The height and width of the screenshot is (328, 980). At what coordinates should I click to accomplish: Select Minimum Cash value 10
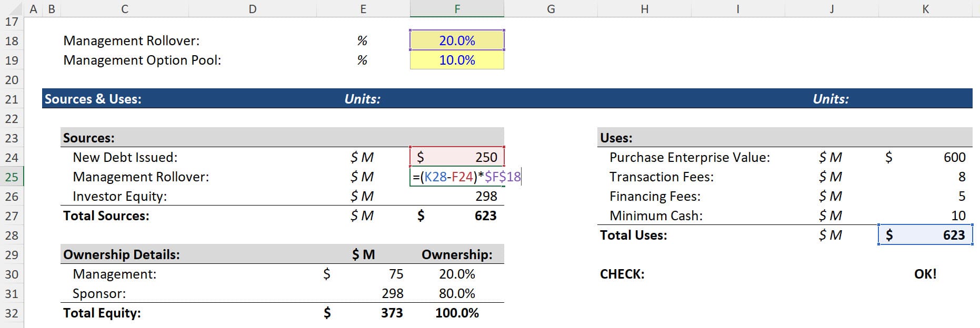(925, 216)
